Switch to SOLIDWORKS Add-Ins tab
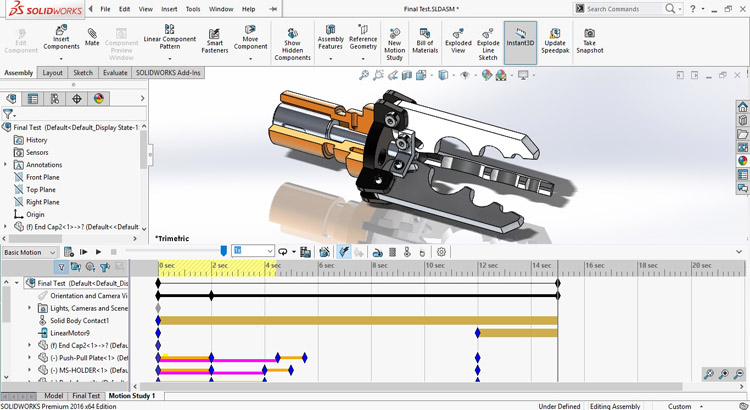The width and height of the screenshot is (750, 410). pos(168,73)
